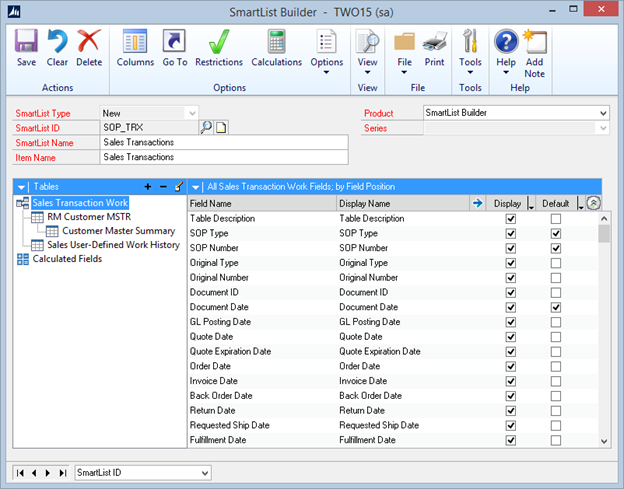
Task: Open the SmartList Type dropdown
Action: (x=192, y=113)
